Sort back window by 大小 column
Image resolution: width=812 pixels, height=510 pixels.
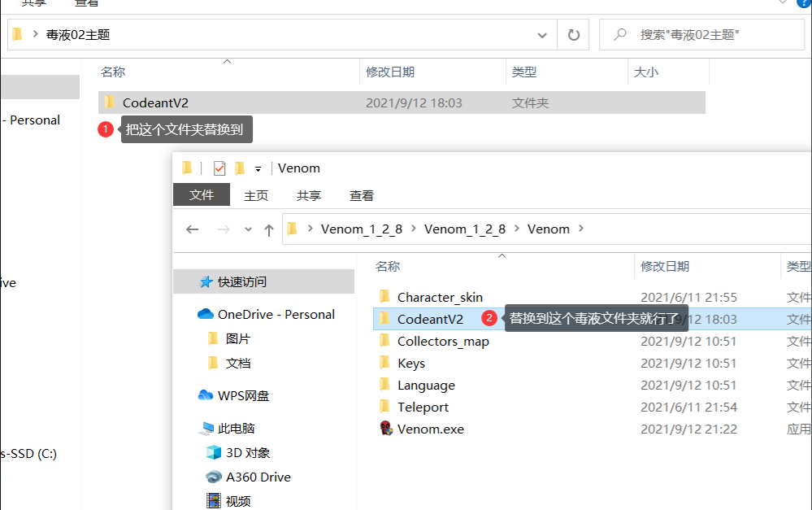646,72
